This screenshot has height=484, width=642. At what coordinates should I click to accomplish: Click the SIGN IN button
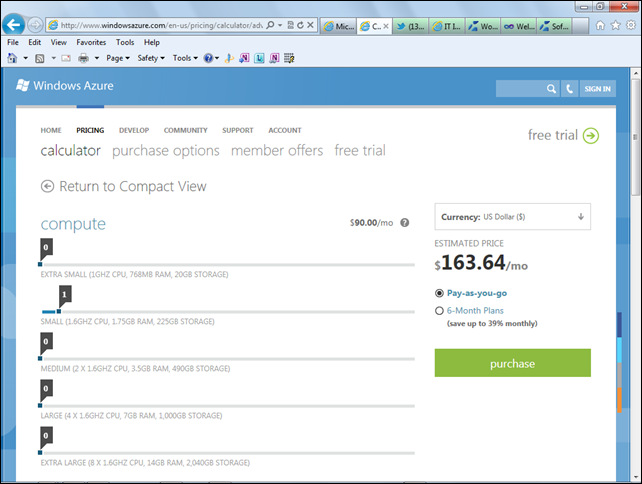coord(597,89)
